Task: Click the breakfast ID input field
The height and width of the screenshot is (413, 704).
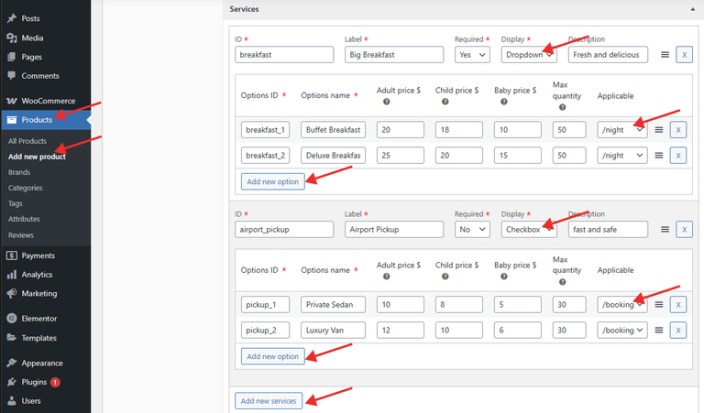Action: point(284,55)
